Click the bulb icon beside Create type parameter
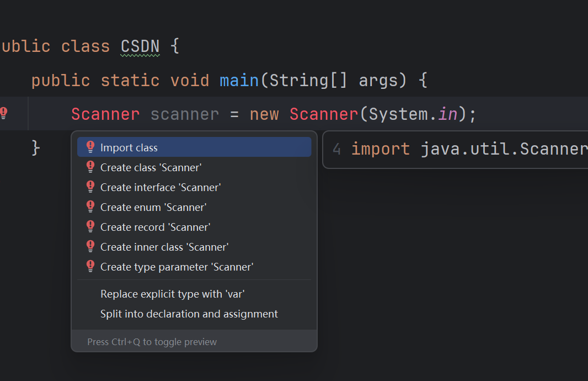Screen dimensions: 588x381 coord(90,266)
